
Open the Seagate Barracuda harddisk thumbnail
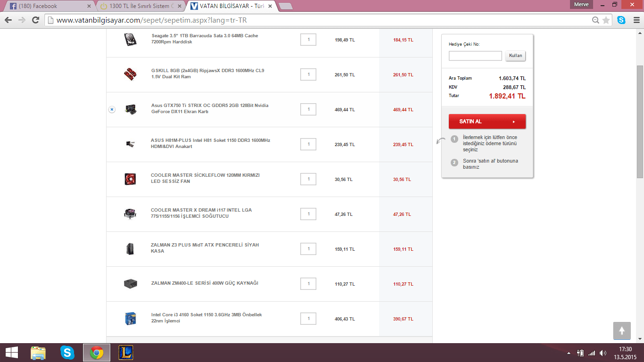[130, 40]
